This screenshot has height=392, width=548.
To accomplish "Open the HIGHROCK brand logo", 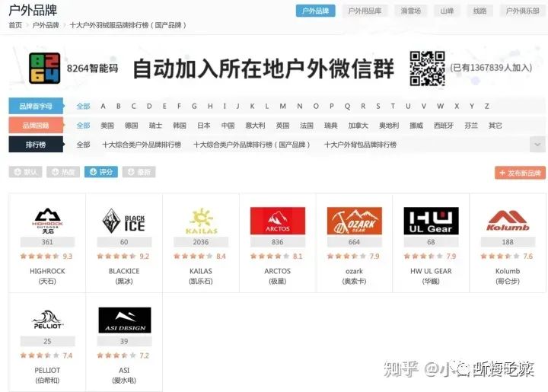I will [47, 221].
